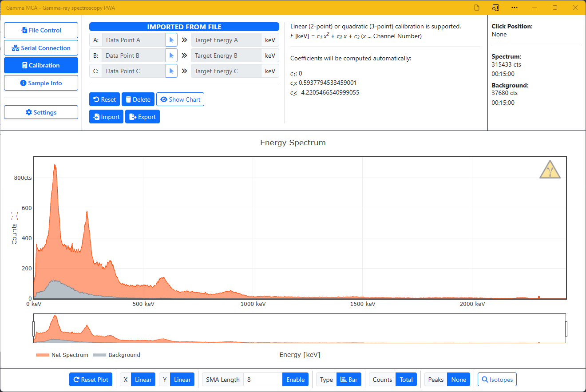The height and width of the screenshot is (392, 586).
Task: Toggle Background legend entry
Action: (x=117, y=355)
